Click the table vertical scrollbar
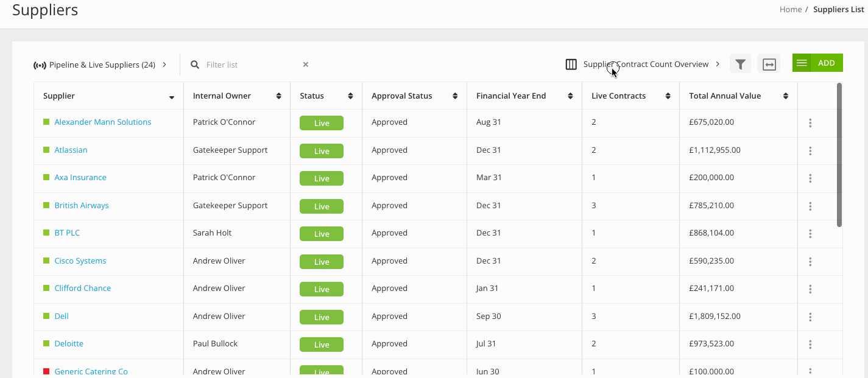Viewport: 868px width, 378px height. 839,155
